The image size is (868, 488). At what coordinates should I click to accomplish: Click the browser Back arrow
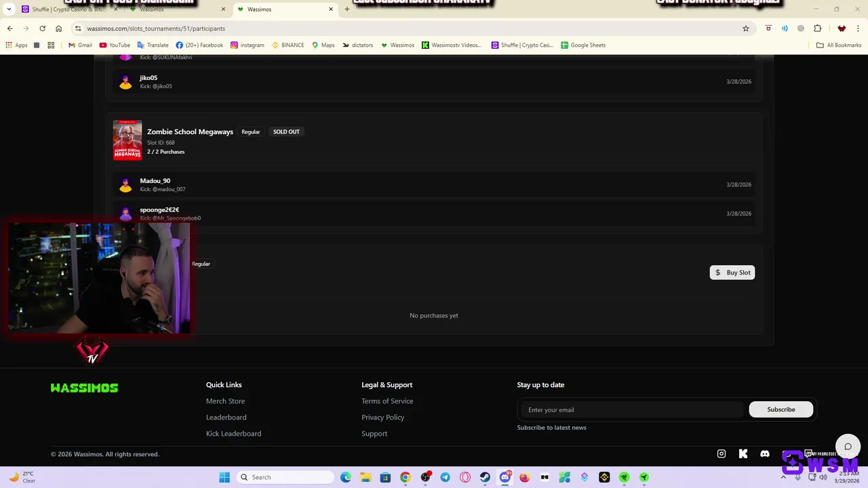[x=9, y=28]
